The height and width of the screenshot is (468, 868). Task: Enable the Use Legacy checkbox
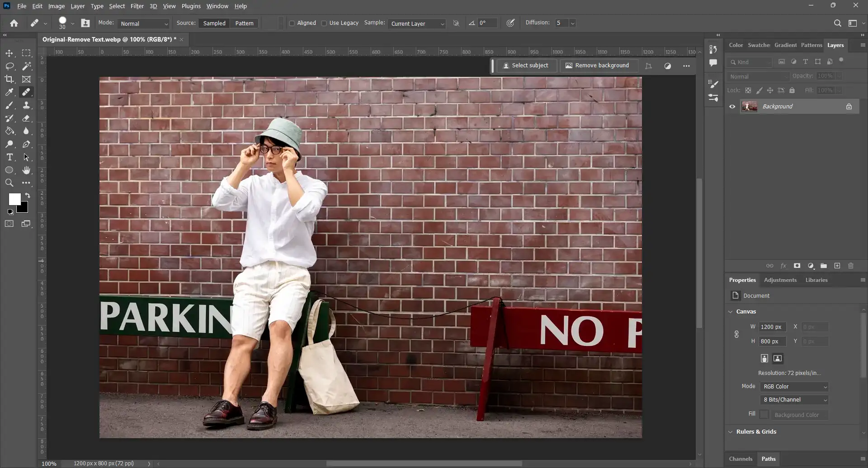(324, 23)
